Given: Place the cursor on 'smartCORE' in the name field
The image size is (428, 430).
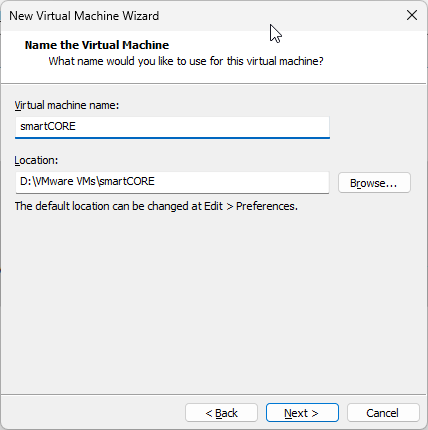Looking at the screenshot, I should 48,126.
